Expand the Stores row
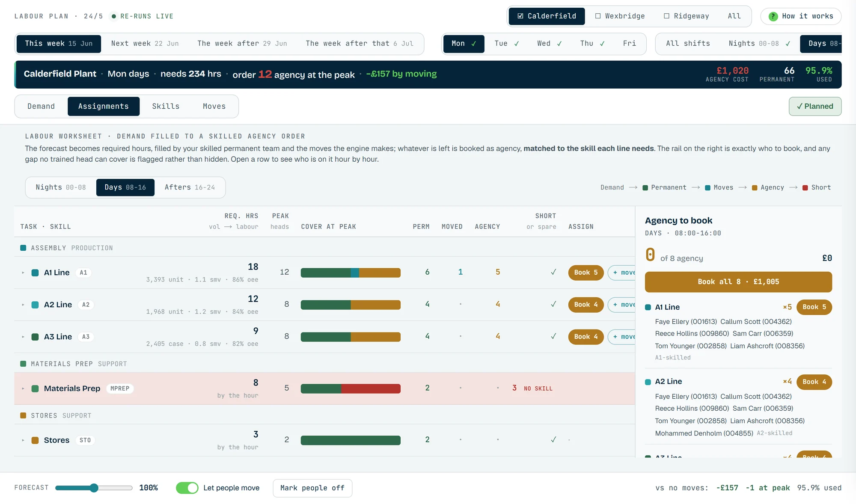Viewport: 856px width, 504px height. point(23,440)
